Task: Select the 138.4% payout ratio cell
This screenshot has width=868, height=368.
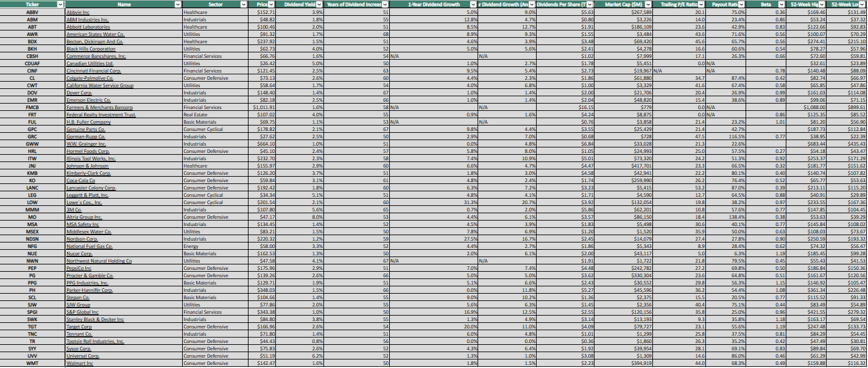Action: click(726, 217)
